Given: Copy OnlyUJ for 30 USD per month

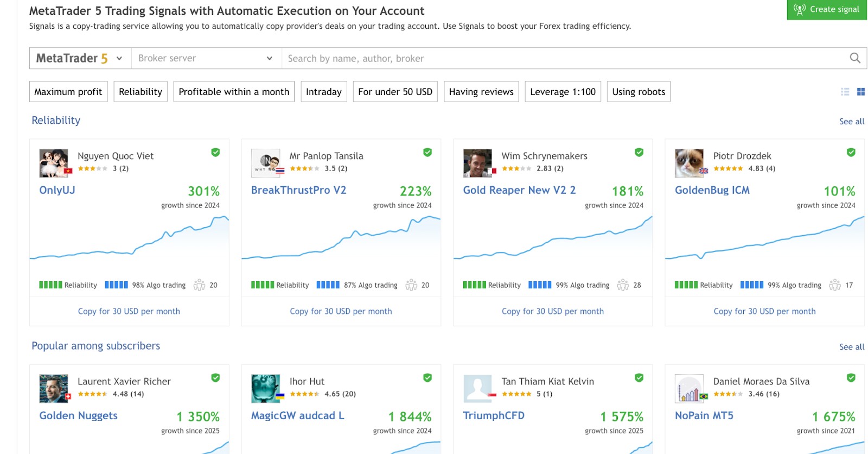Looking at the screenshot, I should pos(129,311).
